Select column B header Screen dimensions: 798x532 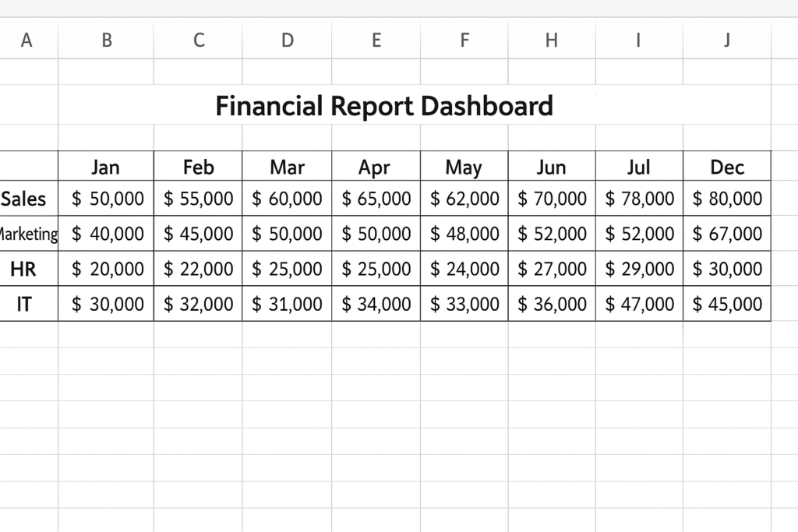[106, 41]
